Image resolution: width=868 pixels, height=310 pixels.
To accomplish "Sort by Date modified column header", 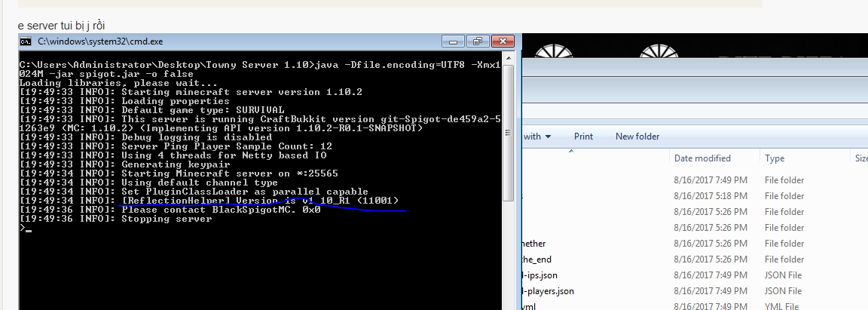I will [x=702, y=158].
